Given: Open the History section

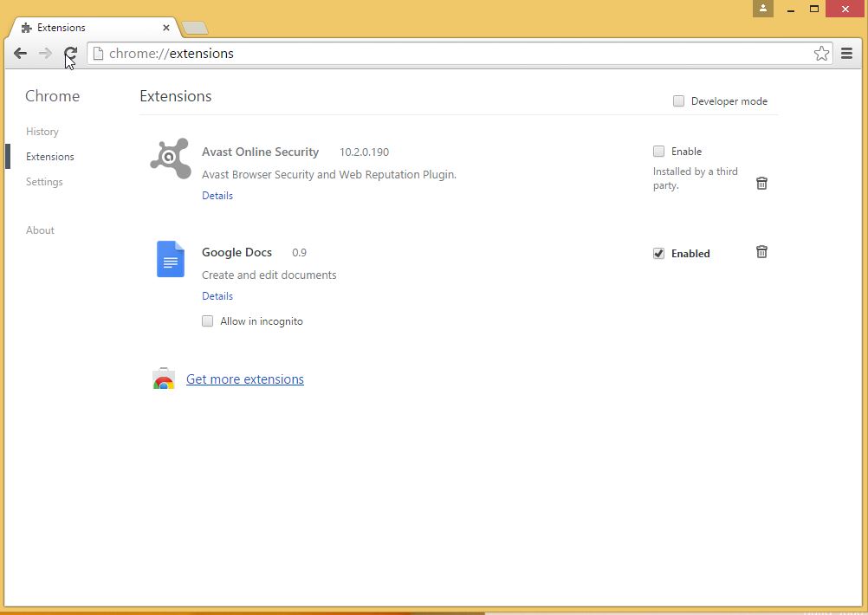Looking at the screenshot, I should point(42,132).
